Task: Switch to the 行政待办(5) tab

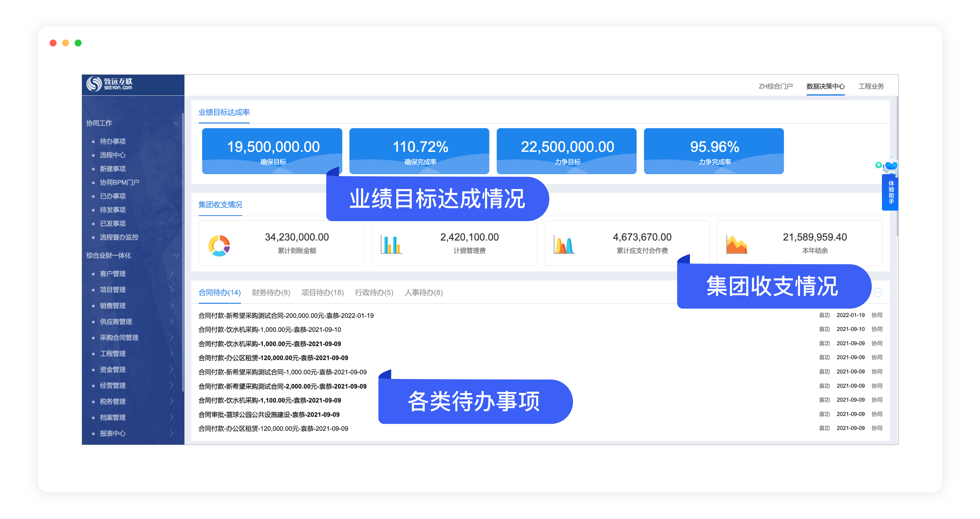Action: point(374,292)
